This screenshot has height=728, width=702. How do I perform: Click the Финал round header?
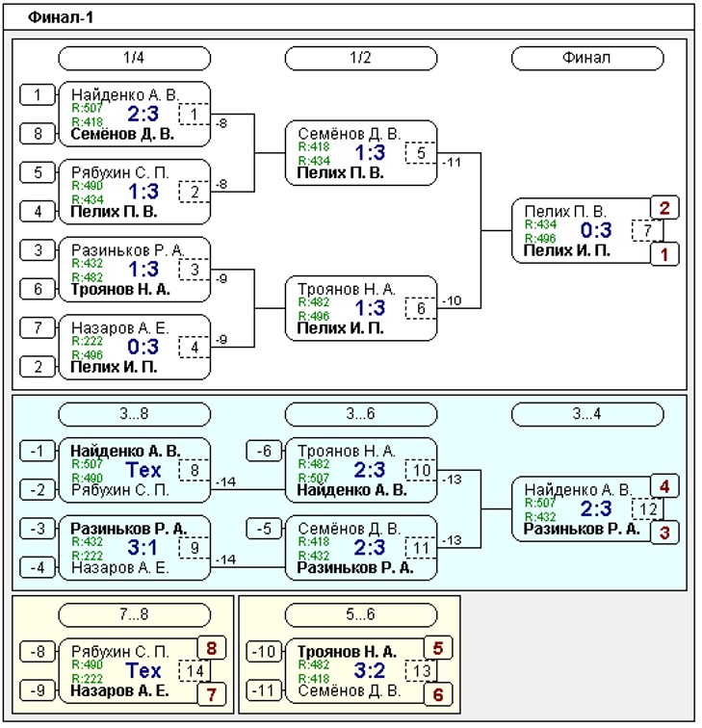point(587,58)
